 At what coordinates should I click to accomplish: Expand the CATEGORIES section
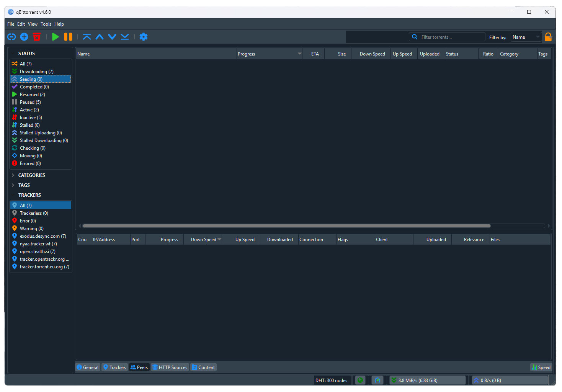click(x=31, y=175)
